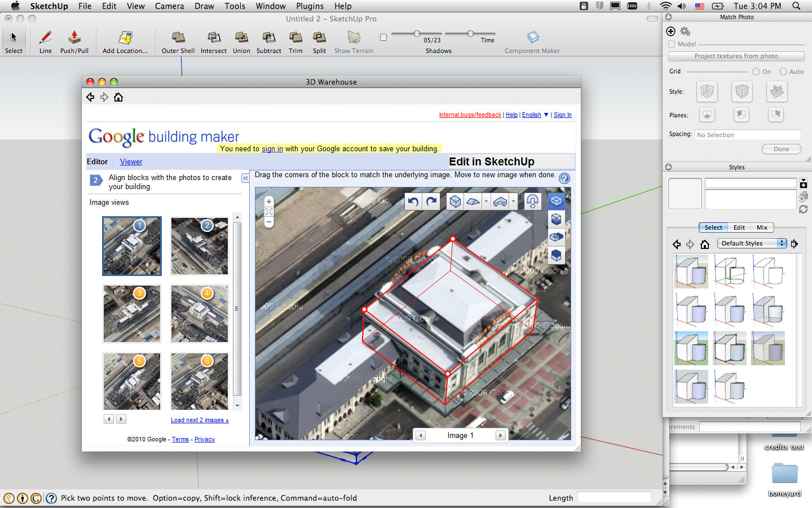Expand the notched block shape dropdown arrow

tap(513, 202)
